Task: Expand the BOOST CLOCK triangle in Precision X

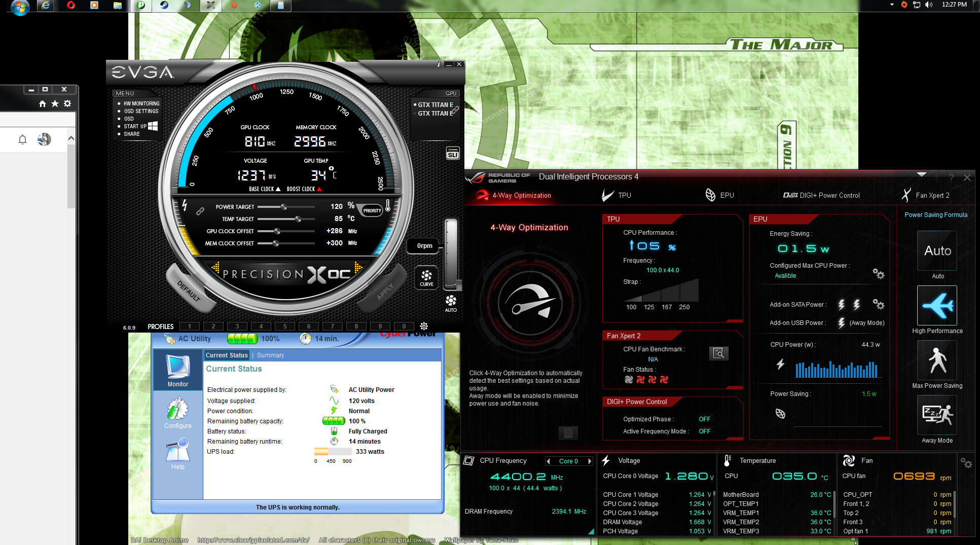Action: (x=319, y=189)
